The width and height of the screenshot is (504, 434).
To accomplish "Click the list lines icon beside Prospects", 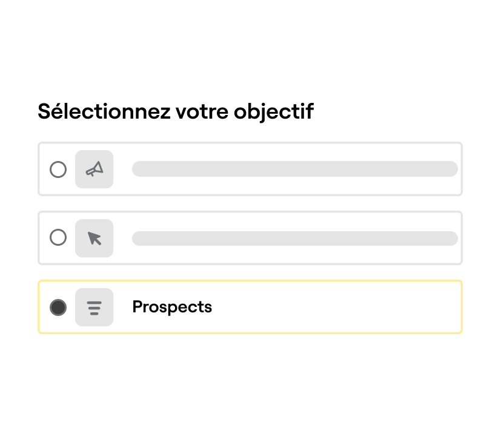I will (94, 307).
